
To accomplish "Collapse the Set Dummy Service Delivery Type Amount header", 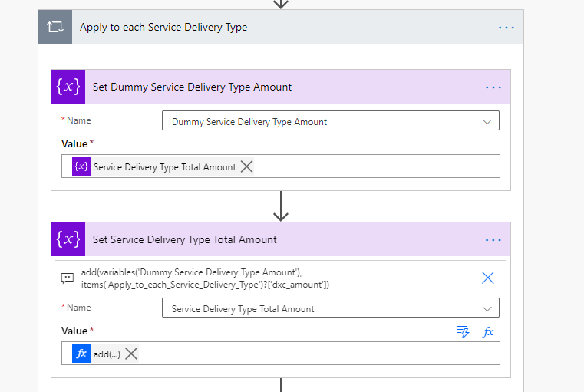I will 192,87.
